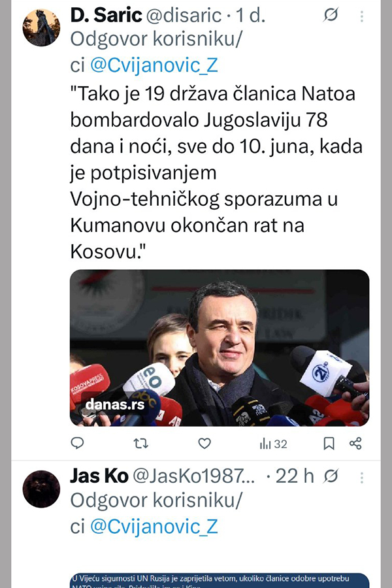Open @disaric handle link

[x=184, y=16]
